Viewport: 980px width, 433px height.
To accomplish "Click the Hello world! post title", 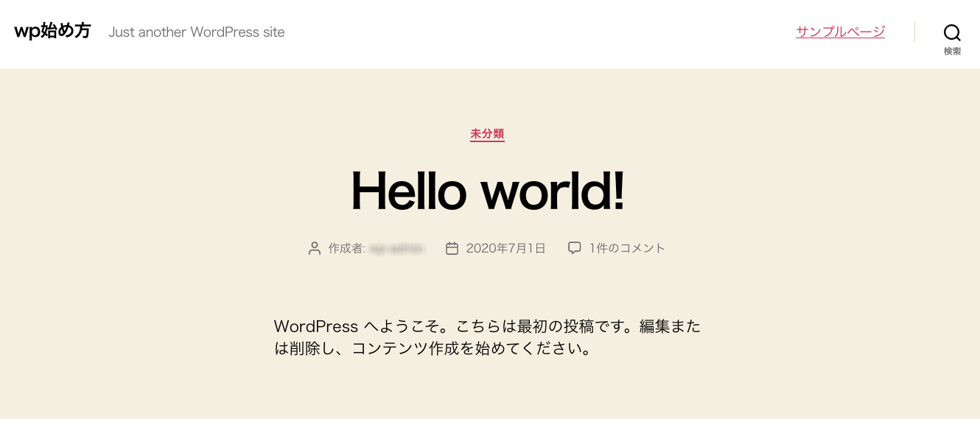I will (487, 190).
